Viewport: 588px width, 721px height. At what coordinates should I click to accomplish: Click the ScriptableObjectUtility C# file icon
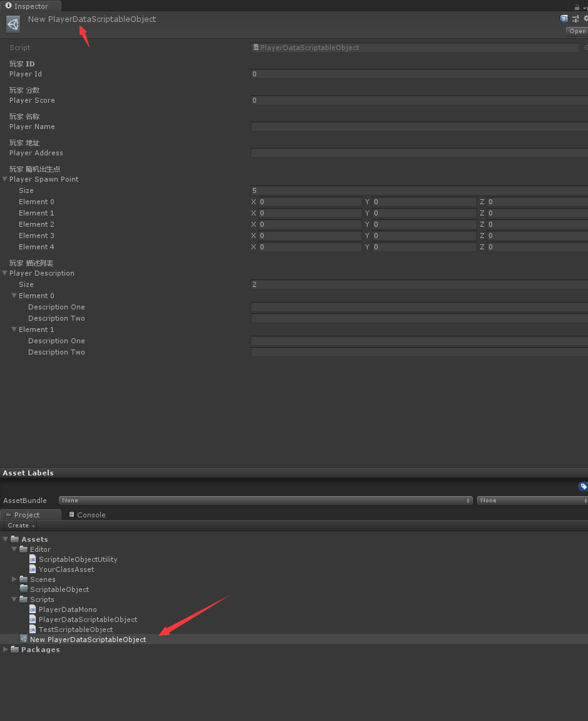coord(33,559)
